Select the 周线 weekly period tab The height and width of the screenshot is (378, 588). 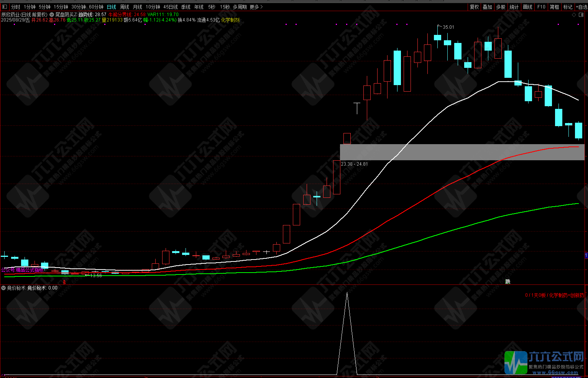click(x=125, y=7)
